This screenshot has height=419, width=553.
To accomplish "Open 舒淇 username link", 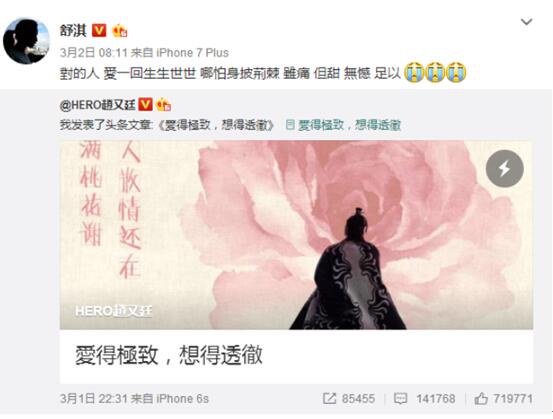I will tap(73, 31).
